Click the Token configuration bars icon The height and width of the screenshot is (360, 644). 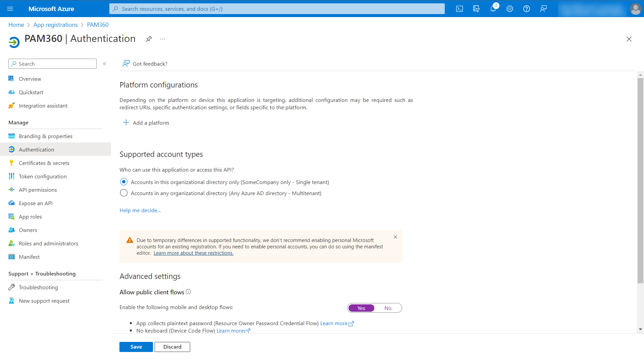(x=11, y=176)
